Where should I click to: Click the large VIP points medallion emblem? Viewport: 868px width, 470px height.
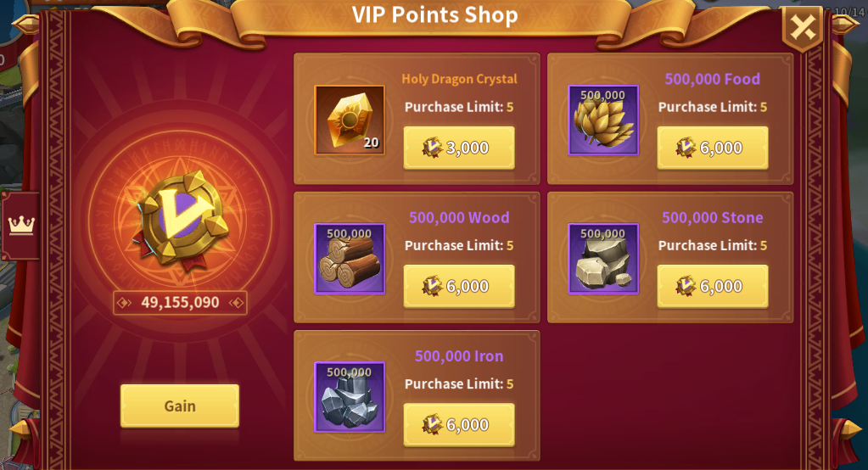[182, 221]
